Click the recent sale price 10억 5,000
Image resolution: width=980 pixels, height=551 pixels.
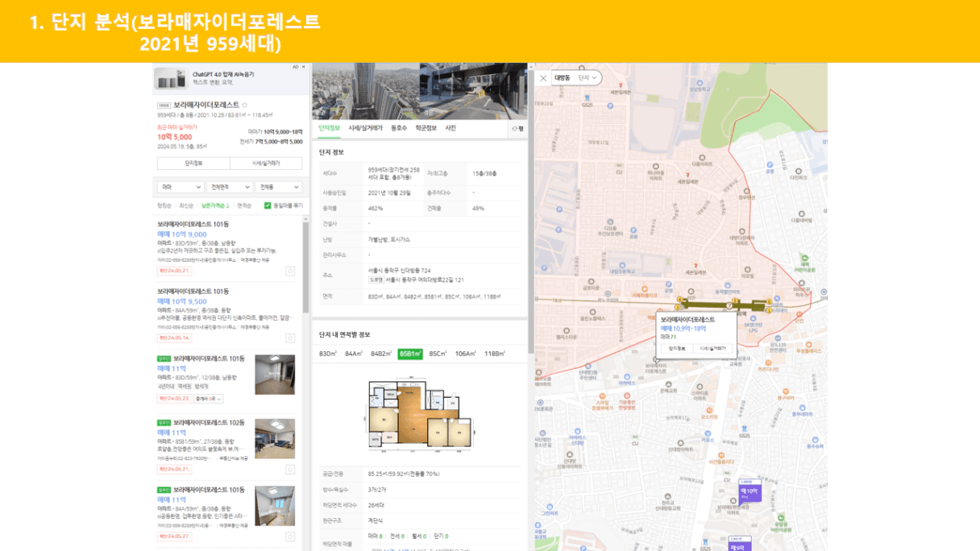[x=173, y=137]
